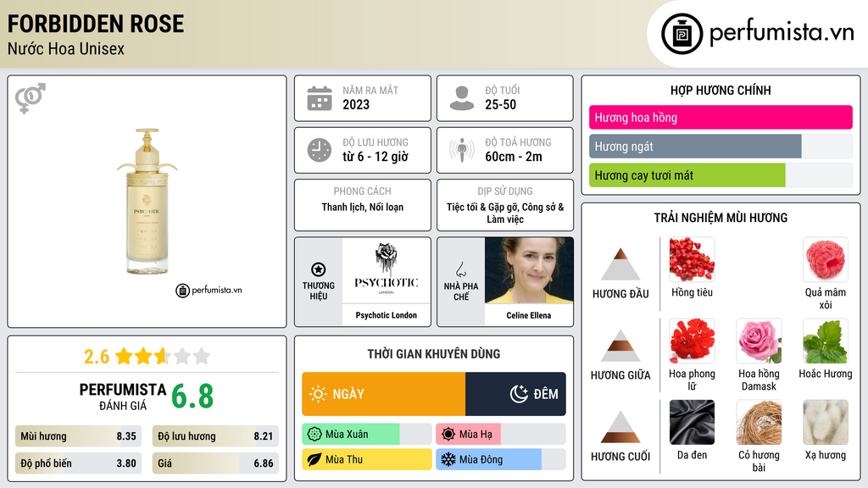Click the Hương ngát accord bar
The width and height of the screenshot is (868, 488).
coord(721,147)
